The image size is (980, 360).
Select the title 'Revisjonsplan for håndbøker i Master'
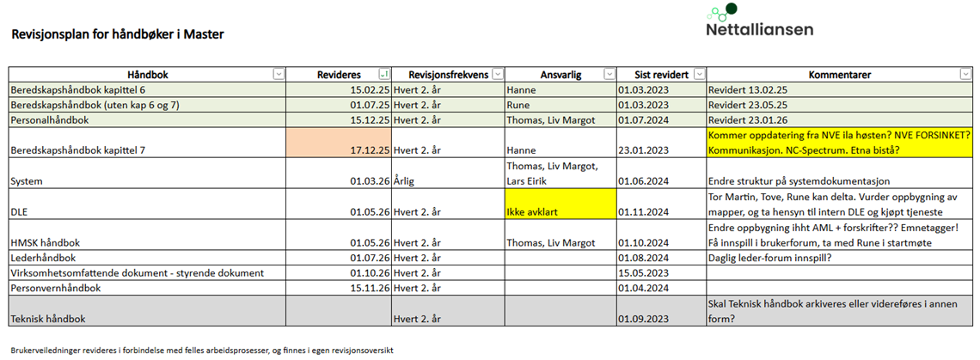tap(118, 34)
